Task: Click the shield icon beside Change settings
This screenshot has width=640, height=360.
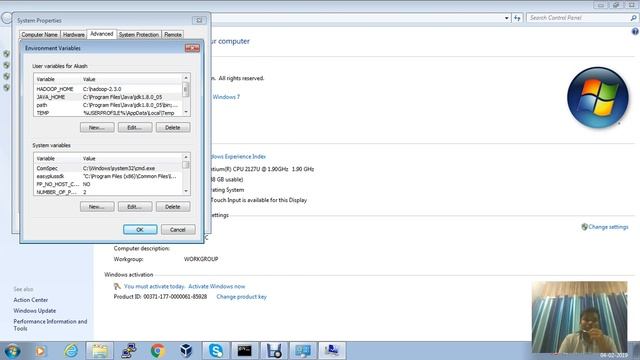Action: click(x=584, y=227)
